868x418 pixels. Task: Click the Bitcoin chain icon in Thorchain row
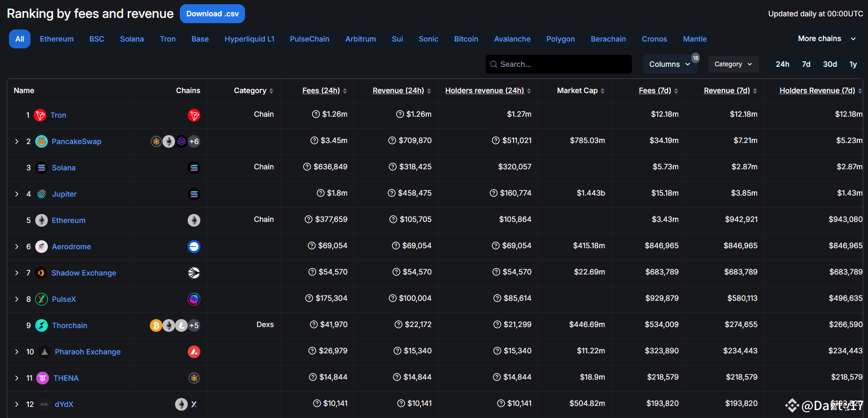(x=156, y=325)
